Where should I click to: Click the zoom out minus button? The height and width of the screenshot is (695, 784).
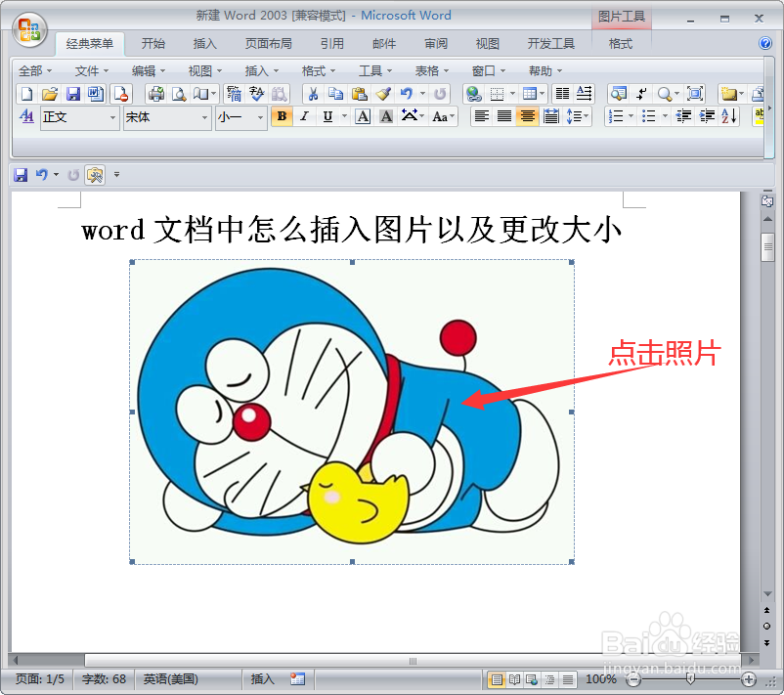coord(633,679)
